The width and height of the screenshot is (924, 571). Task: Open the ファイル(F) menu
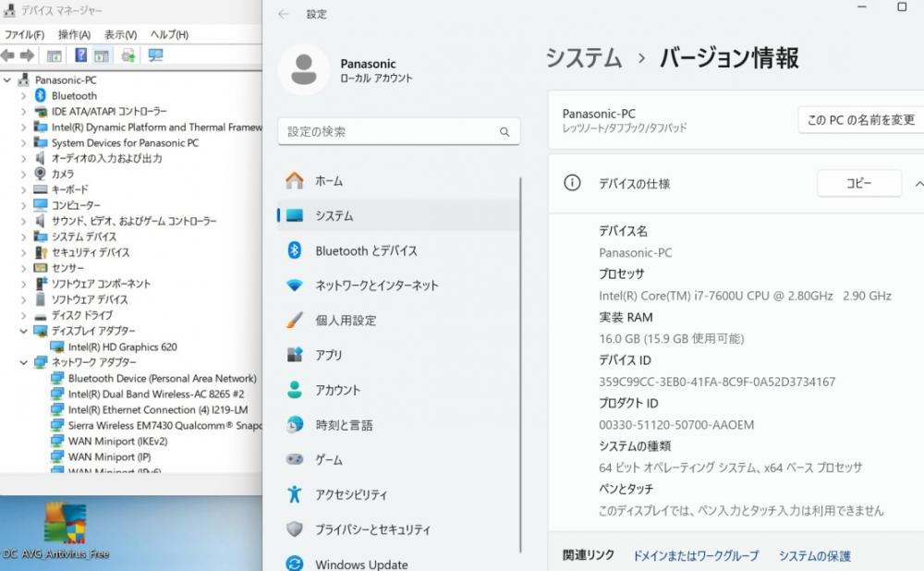(x=24, y=35)
